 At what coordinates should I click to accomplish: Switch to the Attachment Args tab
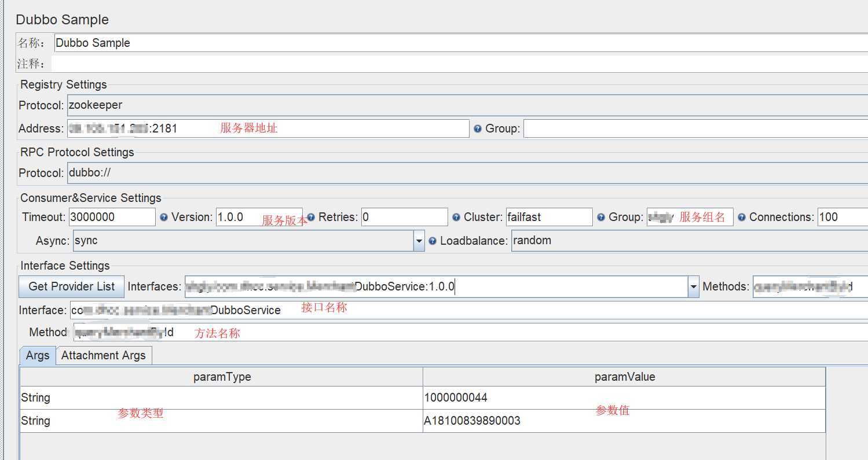click(104, 355)
